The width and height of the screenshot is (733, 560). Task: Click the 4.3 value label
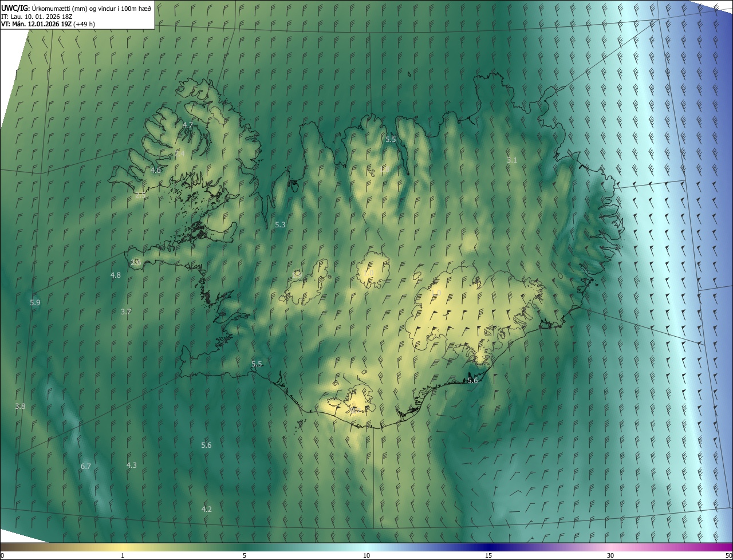(x=132, y=465)
